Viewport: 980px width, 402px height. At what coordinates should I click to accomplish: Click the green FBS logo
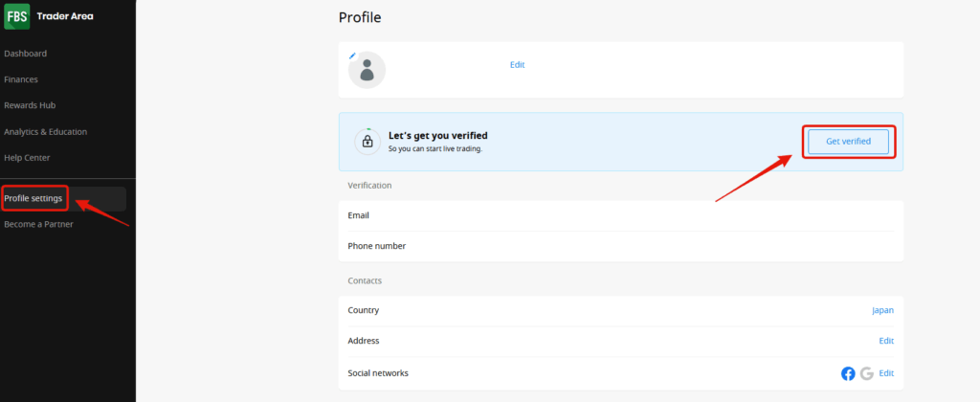click(x=16, y=16)
